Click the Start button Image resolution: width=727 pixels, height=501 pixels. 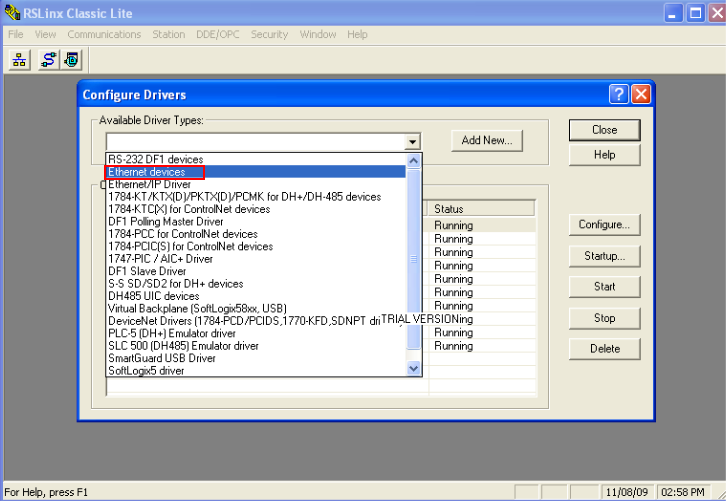coord(605,287)
